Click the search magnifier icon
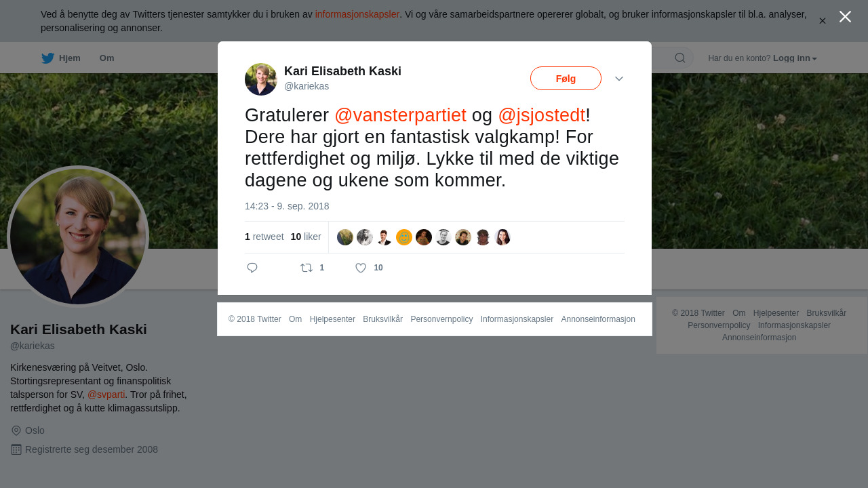This screenshot has height=488, width=868. 680,58
